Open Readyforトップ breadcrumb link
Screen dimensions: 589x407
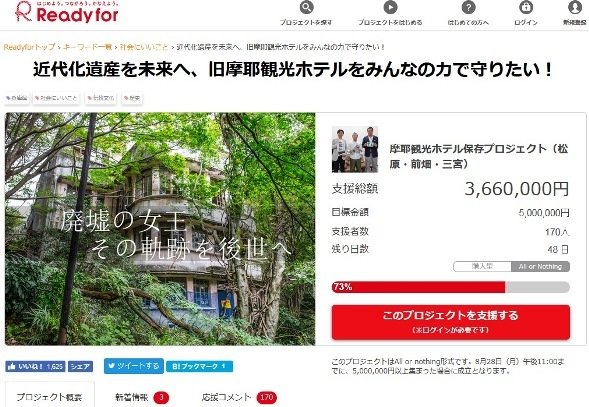[29, 47]
